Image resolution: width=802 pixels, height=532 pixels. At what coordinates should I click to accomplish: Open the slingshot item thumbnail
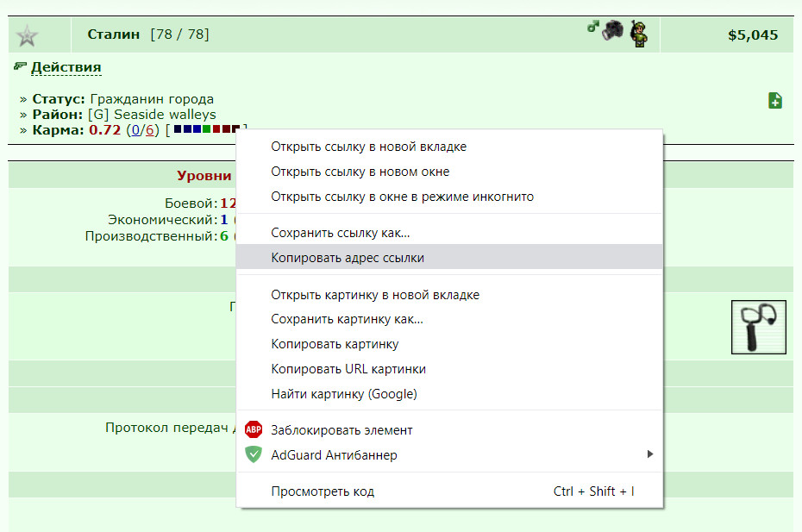(759, 327)
